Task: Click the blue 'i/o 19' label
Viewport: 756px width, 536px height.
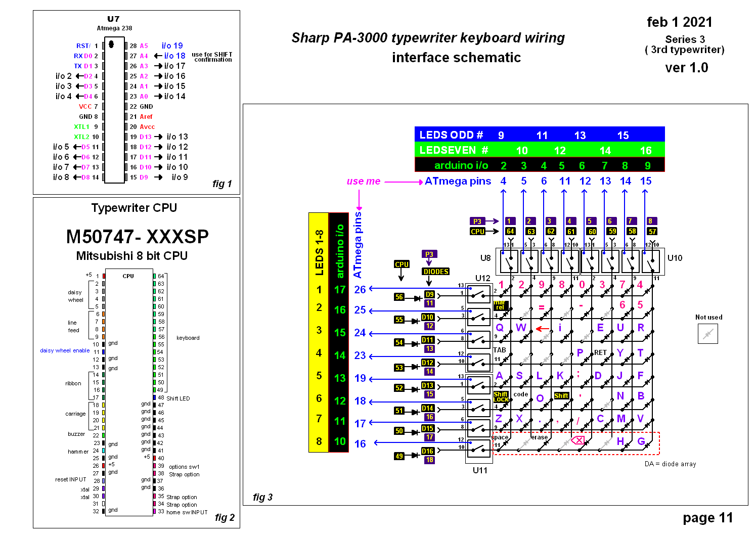Action: coord(172,46)
